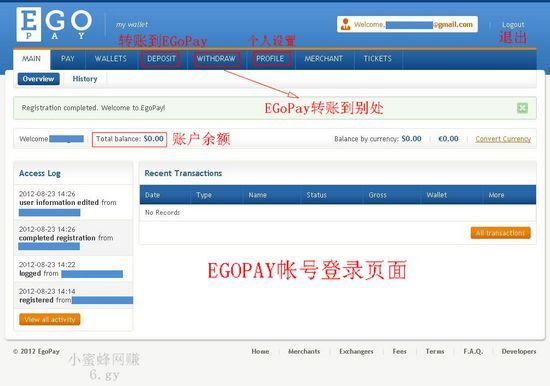550x386 pixels.
Task: Open the Home footer link
Action: [260, 351]
